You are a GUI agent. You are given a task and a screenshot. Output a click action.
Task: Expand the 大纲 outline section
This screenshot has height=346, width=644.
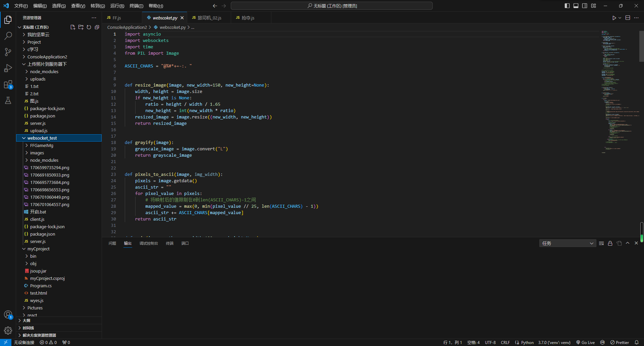[x=59, y=320]
